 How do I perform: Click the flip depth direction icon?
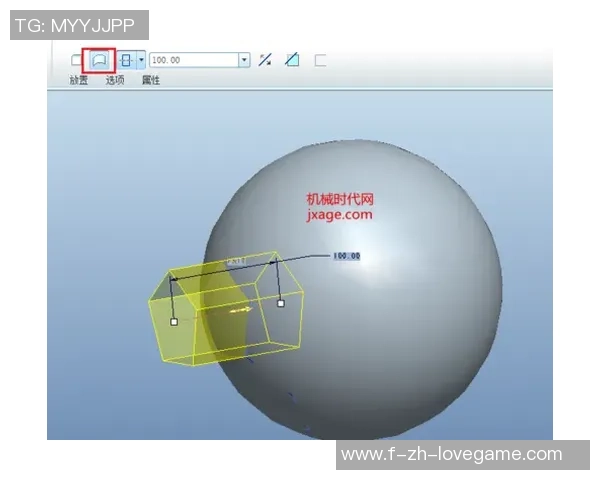point(265,60)
